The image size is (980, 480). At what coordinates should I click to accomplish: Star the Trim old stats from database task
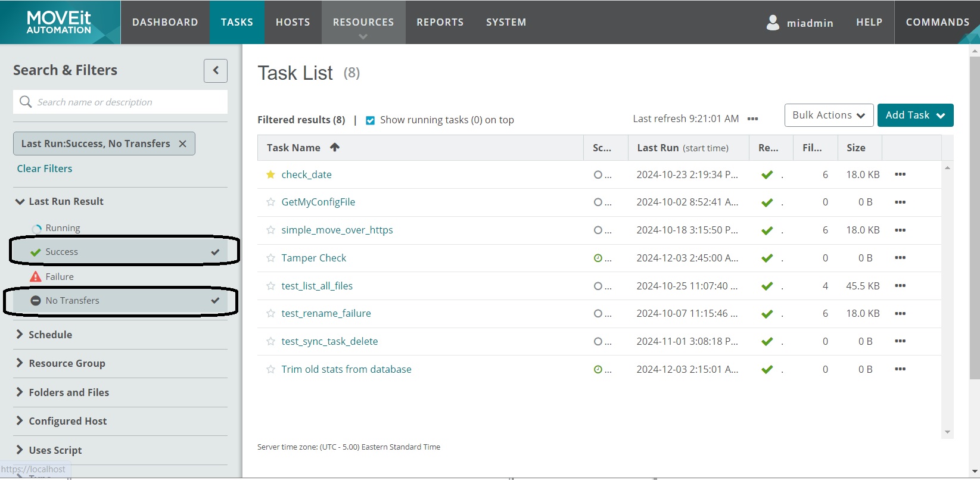tap(270, 369)
